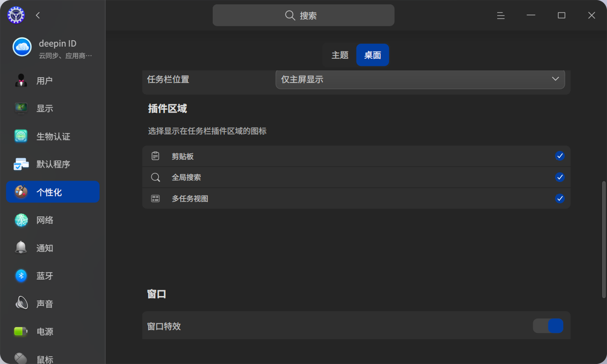Open 默认程序 default applications
Screen dimensions: 607x364
tap(53, 164)
